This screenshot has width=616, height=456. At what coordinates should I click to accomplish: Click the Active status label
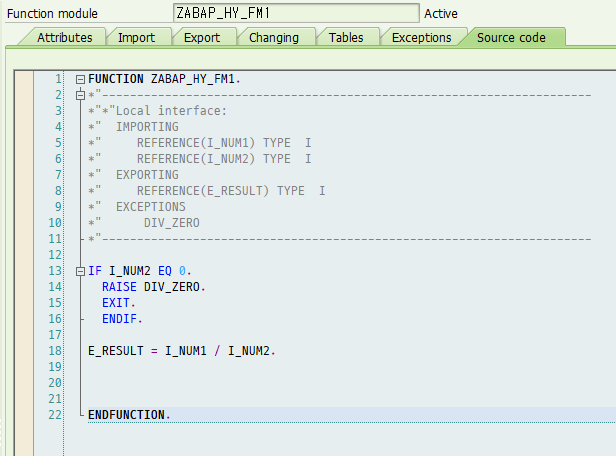(x=441, y=14)
